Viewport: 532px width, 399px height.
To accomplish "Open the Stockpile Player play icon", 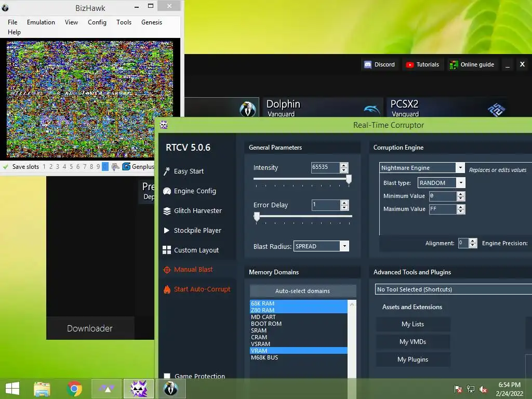I will click(167, 230).
